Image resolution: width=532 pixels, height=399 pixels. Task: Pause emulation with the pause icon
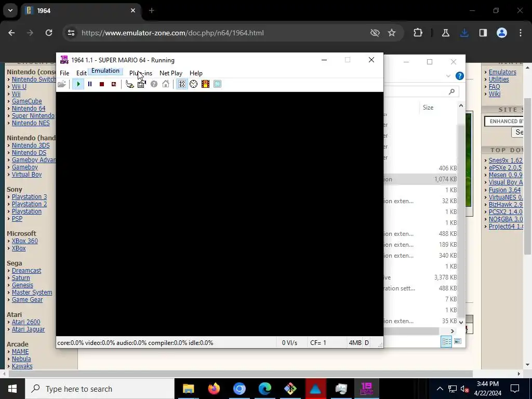pyautogui.click(x=90, y=84)
